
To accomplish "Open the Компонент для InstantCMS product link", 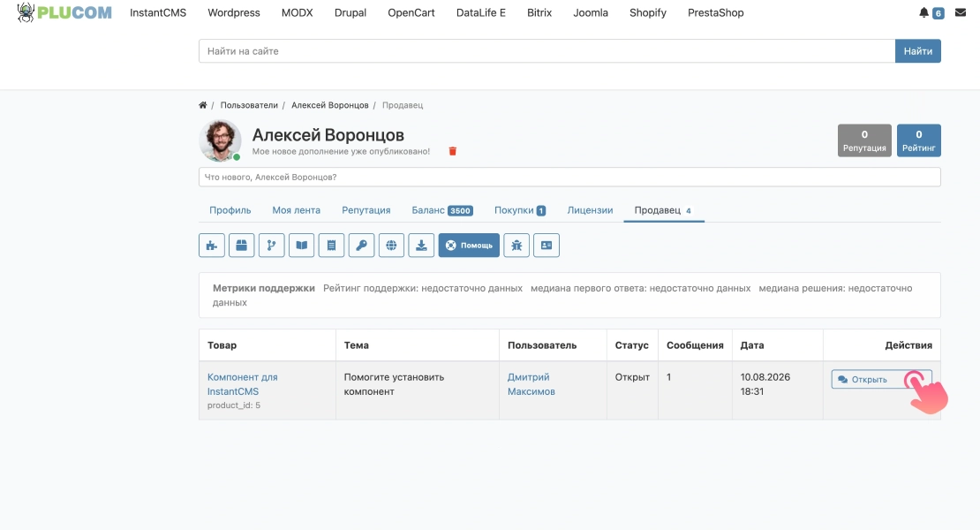I will [x=243, y=384].
